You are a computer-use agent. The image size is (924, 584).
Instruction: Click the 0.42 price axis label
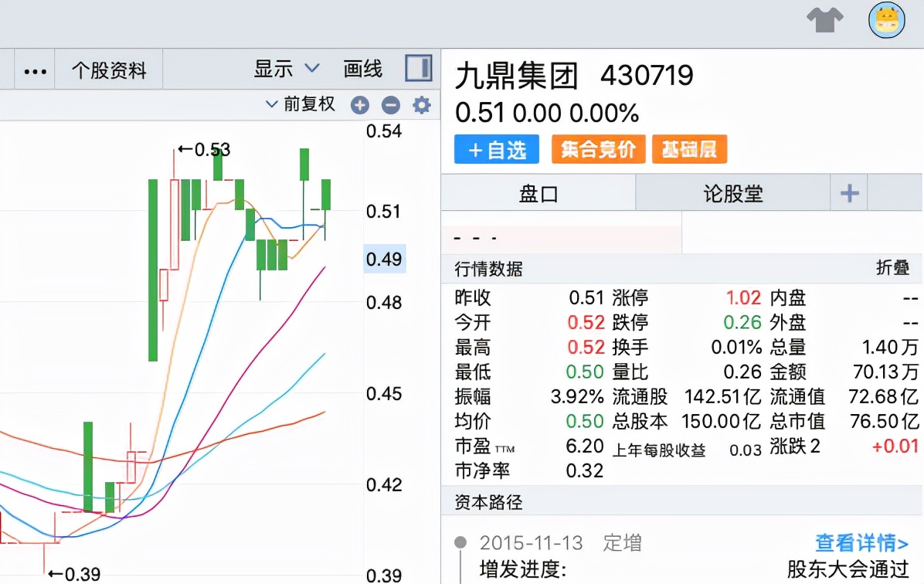[384, 485]
